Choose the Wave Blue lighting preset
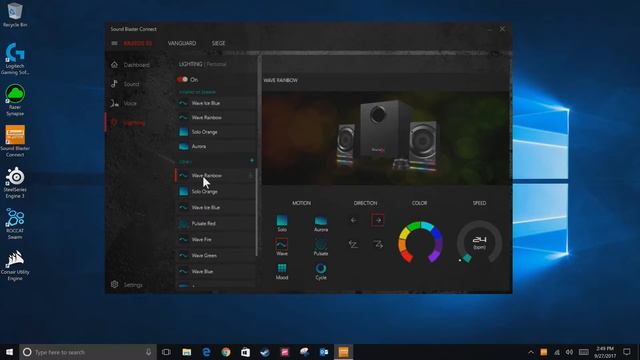The height and width of the screenshot is (360, 640). point(216,271)
